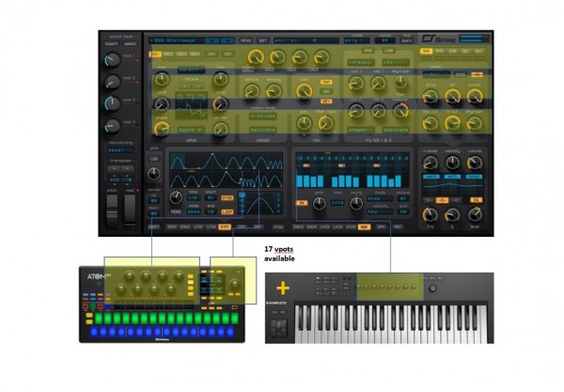Viewport: 564px width, 392px height.
Task: Select the LFO1 modulation tab
Action: point(198,227)
